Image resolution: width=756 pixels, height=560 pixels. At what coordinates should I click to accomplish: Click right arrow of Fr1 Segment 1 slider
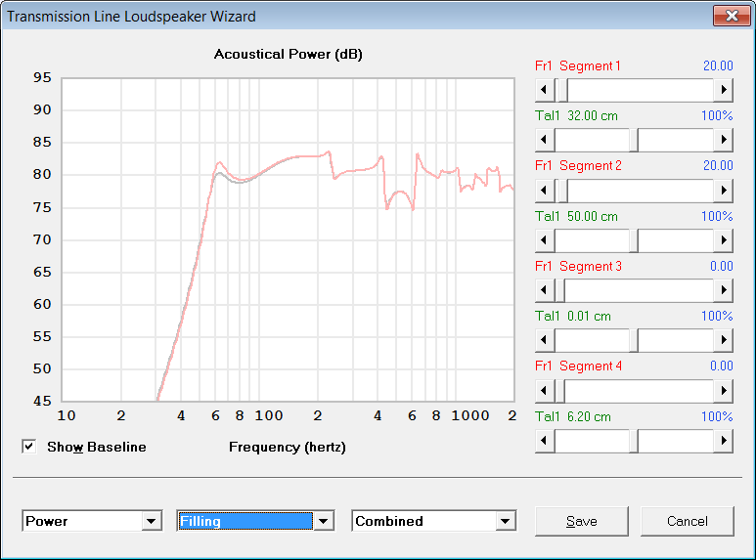(723, 90)
